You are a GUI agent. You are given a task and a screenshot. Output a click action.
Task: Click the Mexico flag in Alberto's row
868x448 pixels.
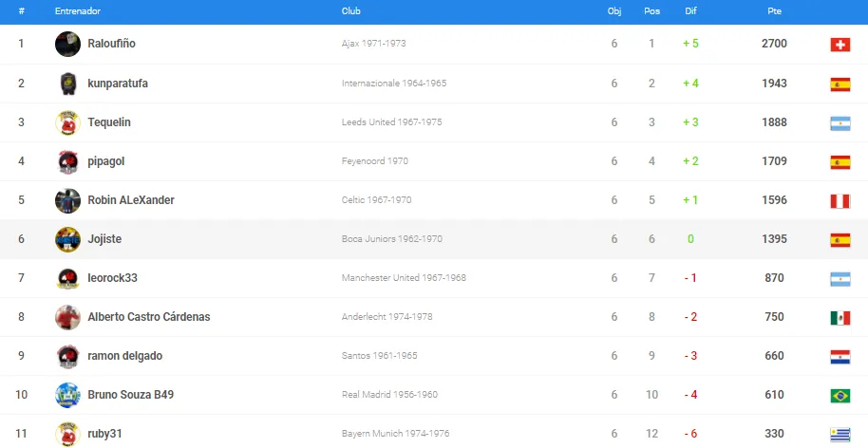click(x=840, y=318)
